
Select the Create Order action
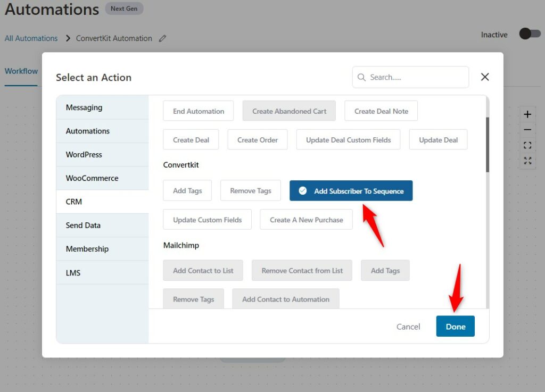258,140
